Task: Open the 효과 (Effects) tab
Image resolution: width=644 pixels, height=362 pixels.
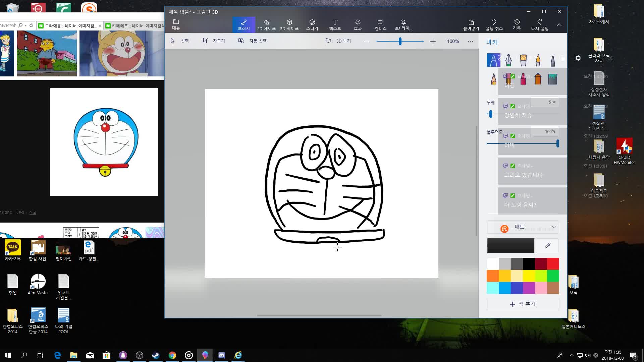Action: click(358, 25)
